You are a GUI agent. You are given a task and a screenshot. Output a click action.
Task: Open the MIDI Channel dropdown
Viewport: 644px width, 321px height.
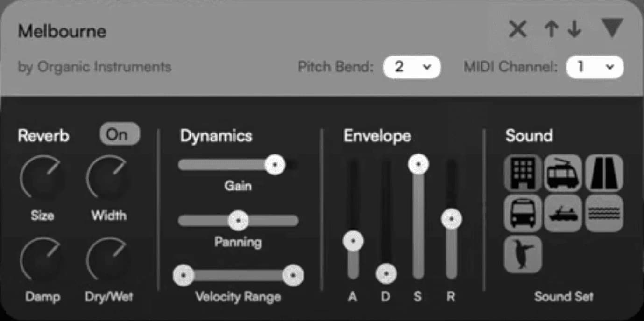[x=594, y=67]
